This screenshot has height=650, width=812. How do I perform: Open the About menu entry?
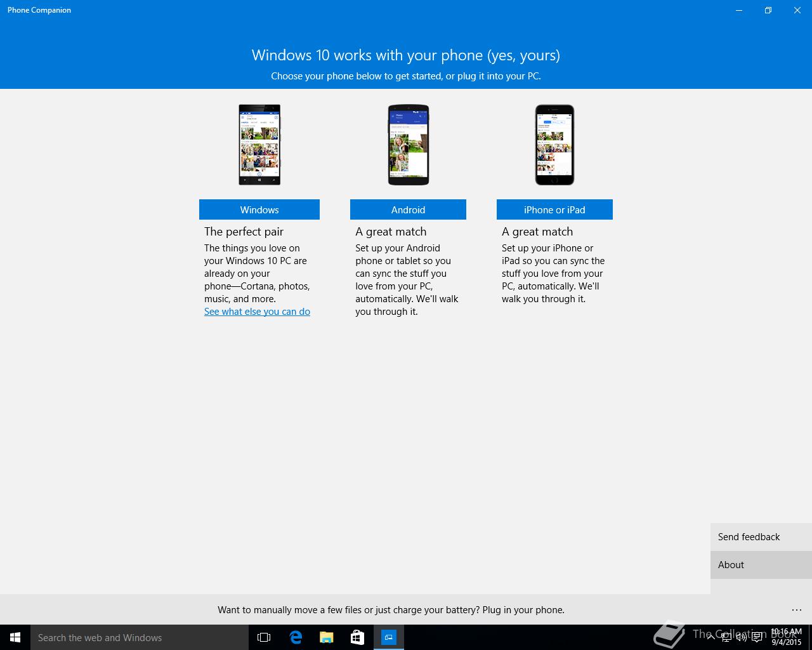coord(761,565)
